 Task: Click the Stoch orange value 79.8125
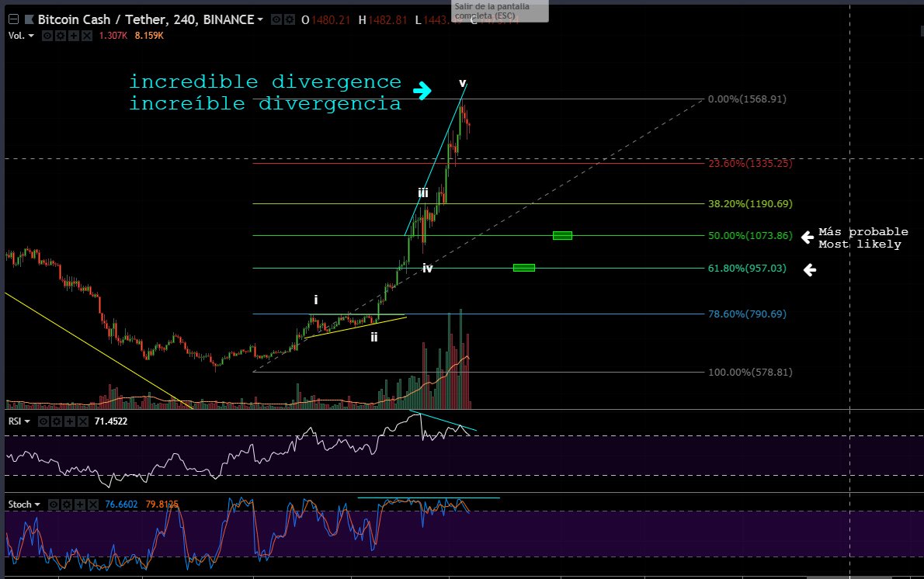pos(162,504)
